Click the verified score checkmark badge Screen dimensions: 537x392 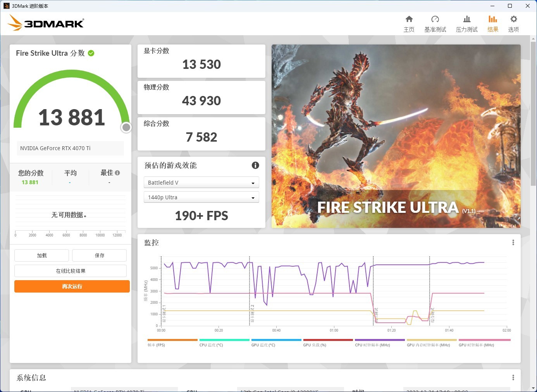point(91,53)
